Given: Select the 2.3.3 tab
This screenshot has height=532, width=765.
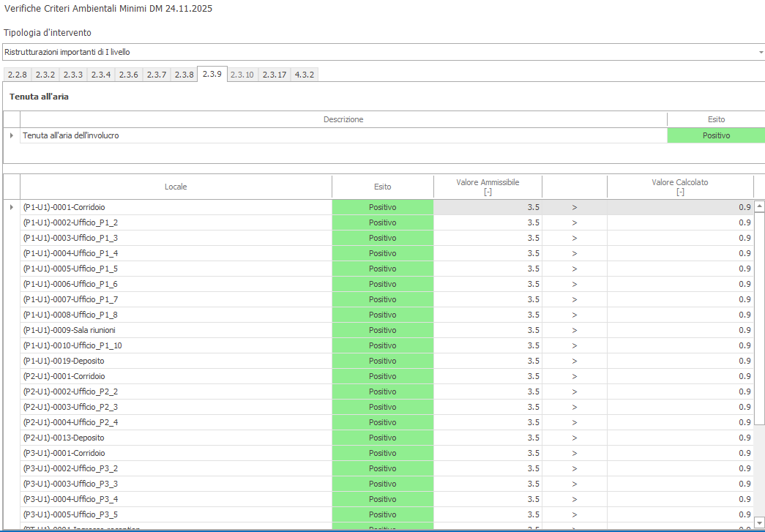Looking at the screenshot, I should tap(72, 75).
